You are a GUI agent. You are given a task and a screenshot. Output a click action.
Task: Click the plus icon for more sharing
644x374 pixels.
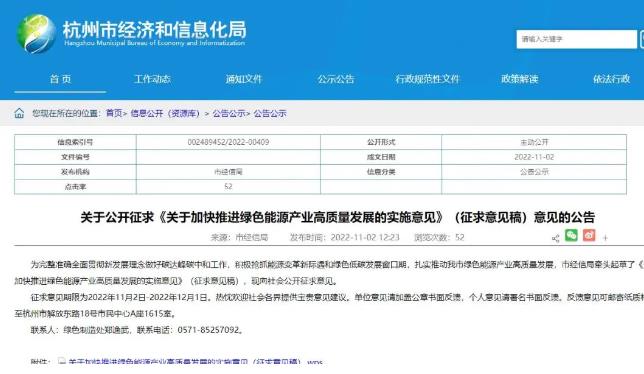605,238
